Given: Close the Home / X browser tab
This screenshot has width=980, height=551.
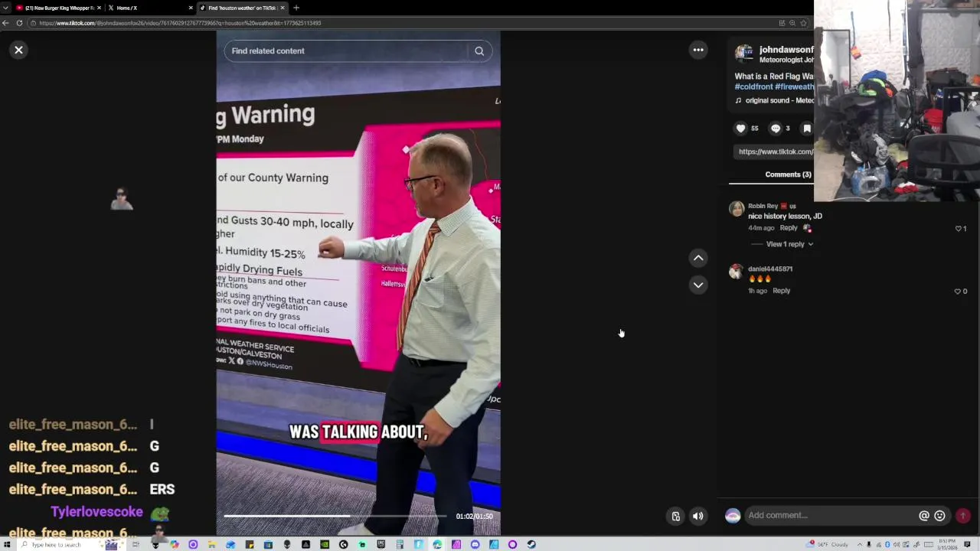Looking at the screenshot, I should [191, 8].
